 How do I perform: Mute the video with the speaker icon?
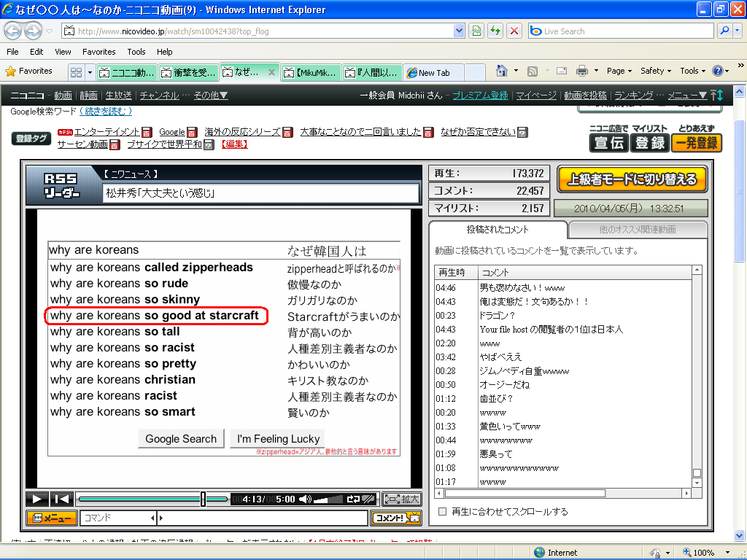click(x=305, y=499)
